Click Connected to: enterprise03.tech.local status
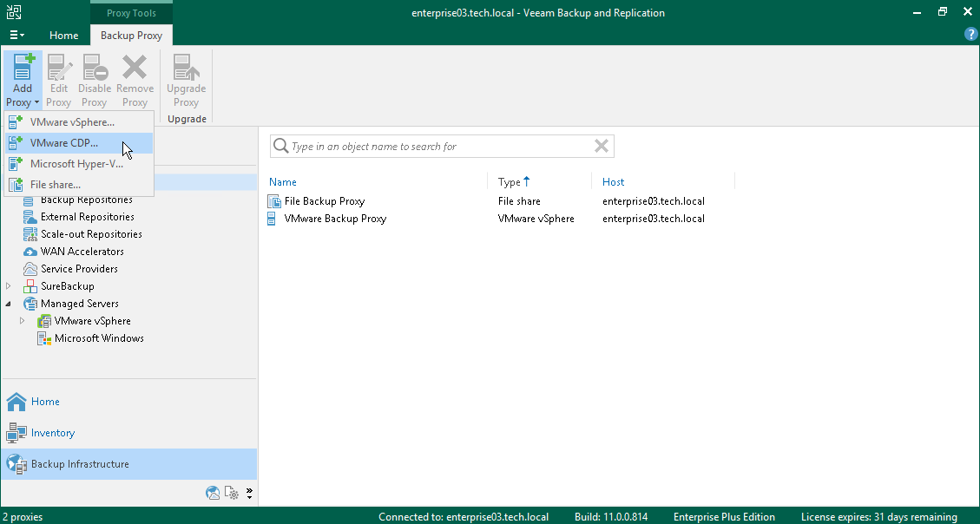This screenshot has width=980, height=524. (464, 517)
